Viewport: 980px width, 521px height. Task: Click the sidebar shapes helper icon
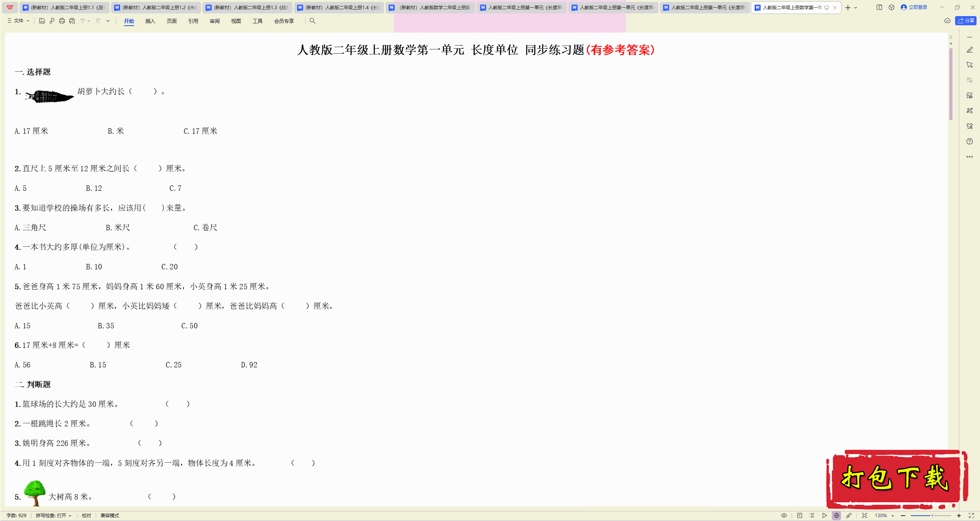click(x=970, y=126)
